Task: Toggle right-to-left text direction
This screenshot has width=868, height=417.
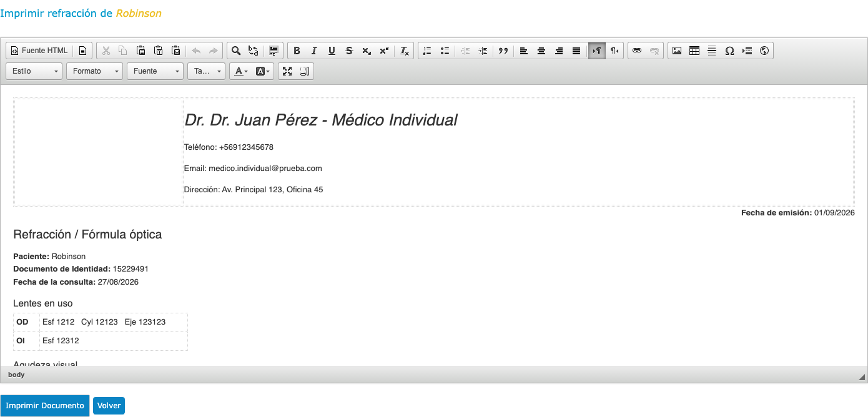Action: coord(614,51)
